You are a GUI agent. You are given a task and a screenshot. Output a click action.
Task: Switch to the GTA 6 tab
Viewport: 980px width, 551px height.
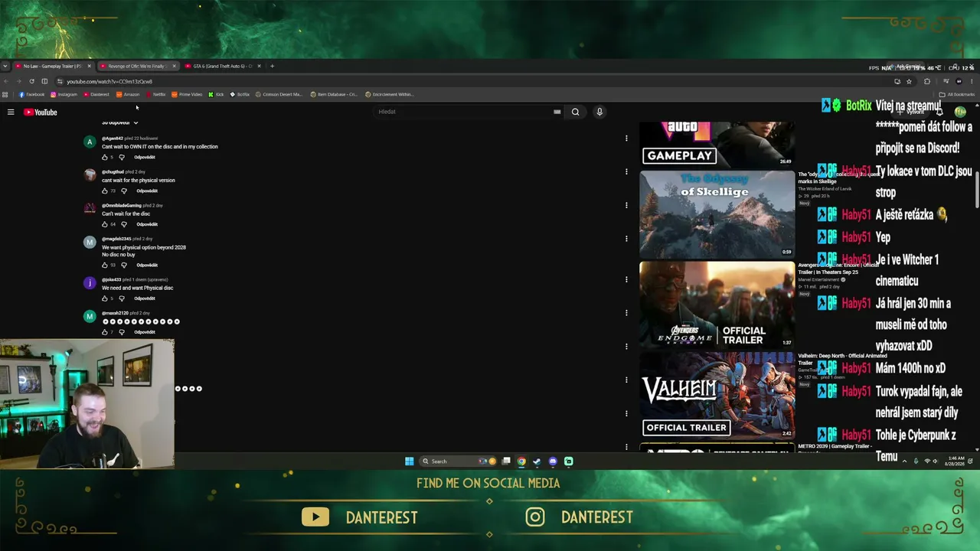223,66
